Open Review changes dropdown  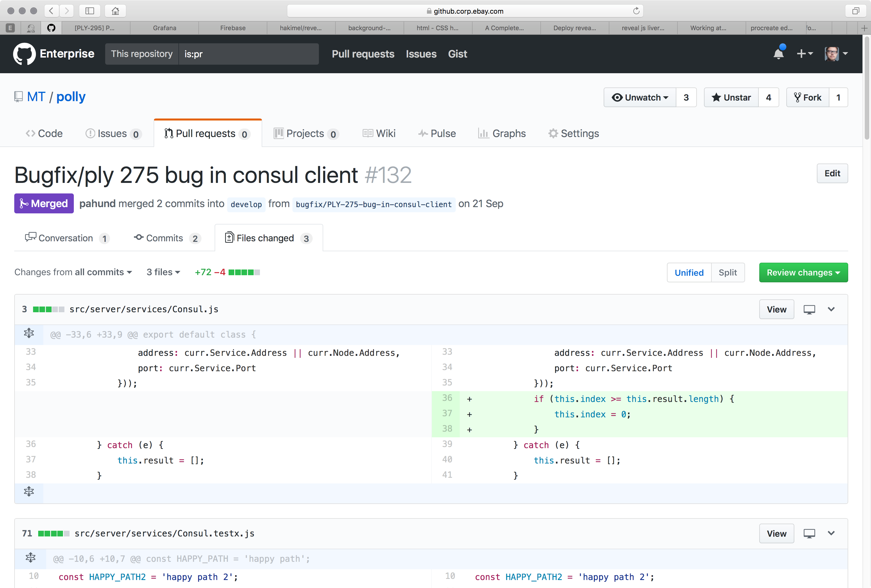(x=803, y=273)
